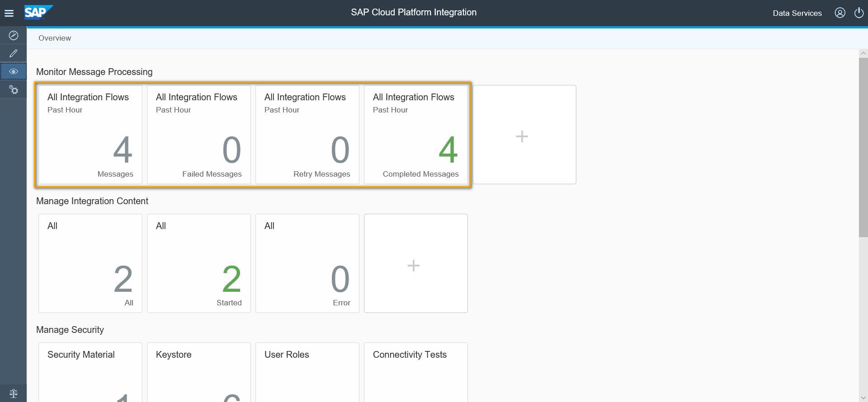The image size is (868, 402).
Task: Add a tile under Monitor Message Processing
Action: 524,135
